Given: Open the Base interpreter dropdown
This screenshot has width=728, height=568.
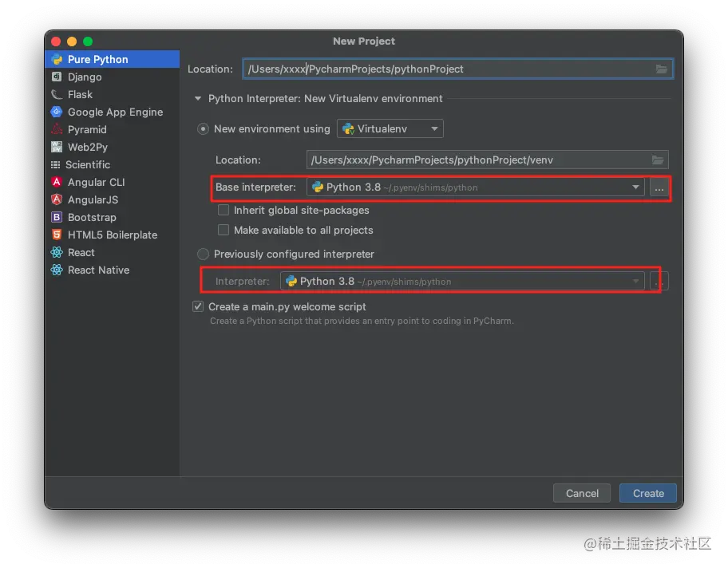Looking at the screenshot, I should [x=476, y=187].
